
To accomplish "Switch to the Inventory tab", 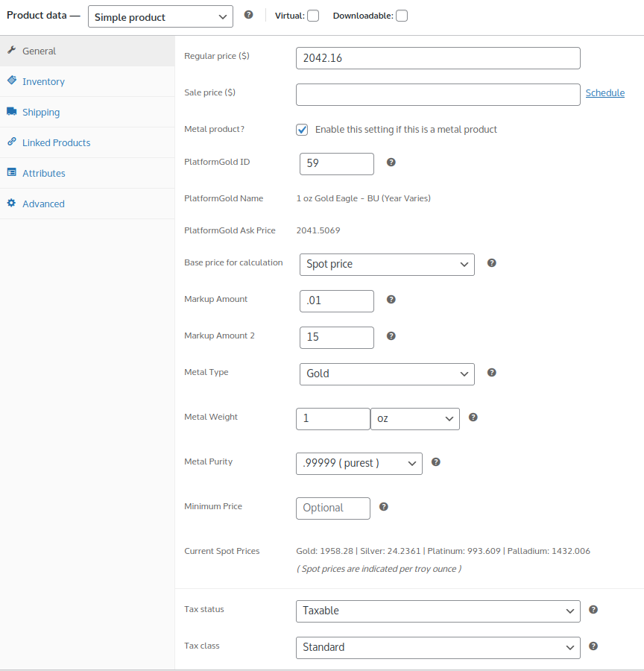I will pos(87,82).
